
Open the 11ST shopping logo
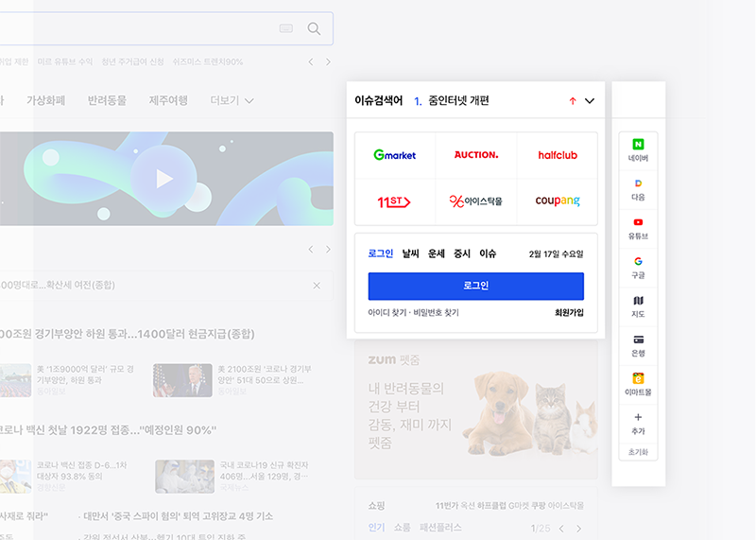point(393,201)
